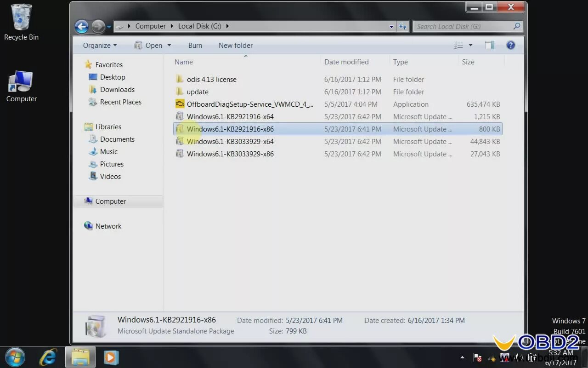
Task: Sort by the Name column header
Action: (184, 62)
